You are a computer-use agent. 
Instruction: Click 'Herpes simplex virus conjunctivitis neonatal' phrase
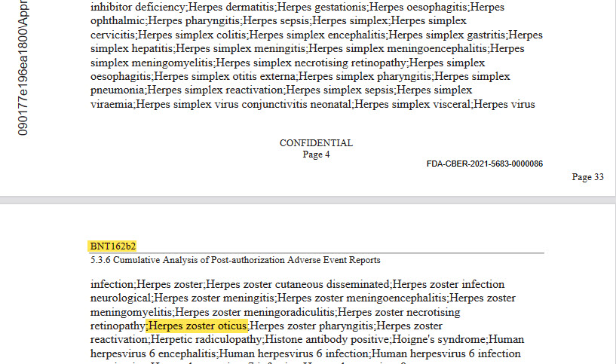coord(244,105)
